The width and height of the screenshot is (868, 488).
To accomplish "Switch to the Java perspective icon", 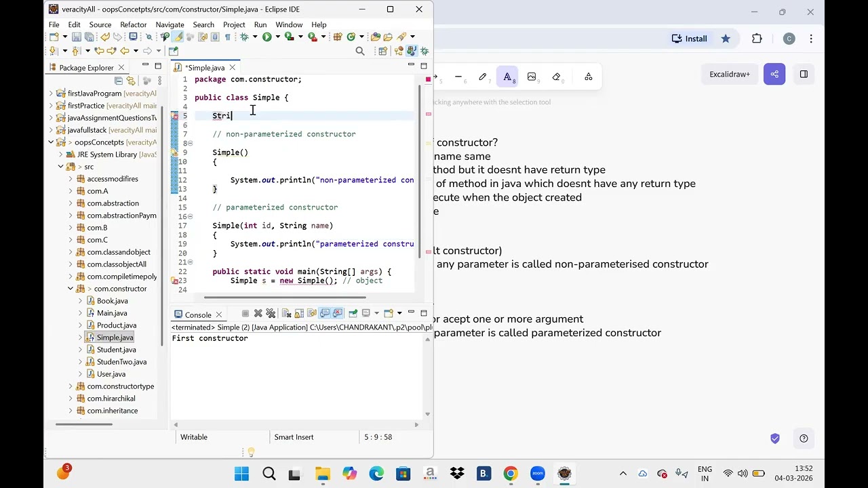I will (x=412, y=51).
